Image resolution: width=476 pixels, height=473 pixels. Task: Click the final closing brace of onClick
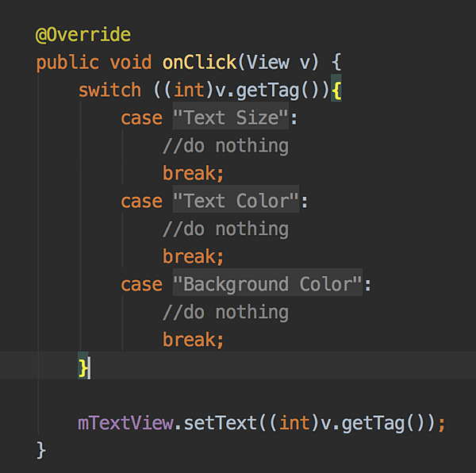[41, 451]
